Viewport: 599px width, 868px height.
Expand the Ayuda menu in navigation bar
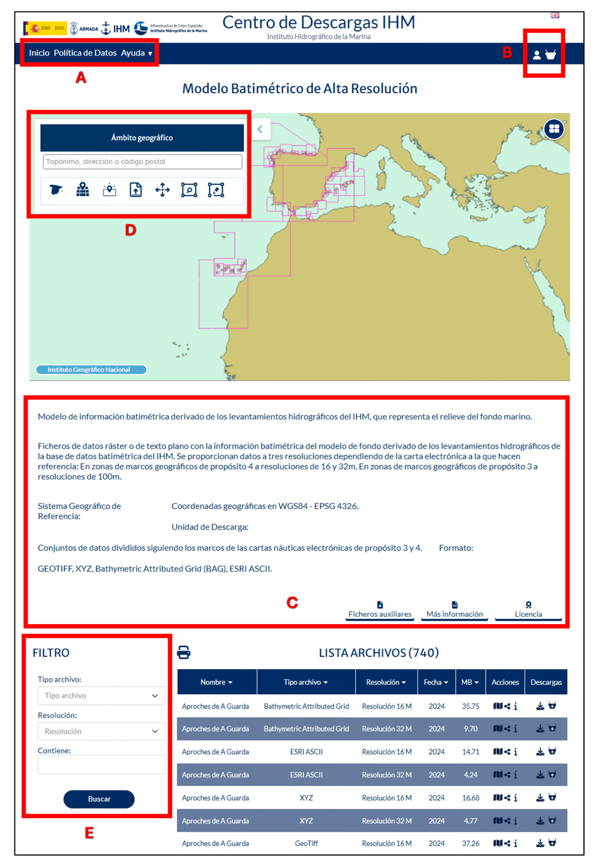pyautogui.click(x=137, y=53)
